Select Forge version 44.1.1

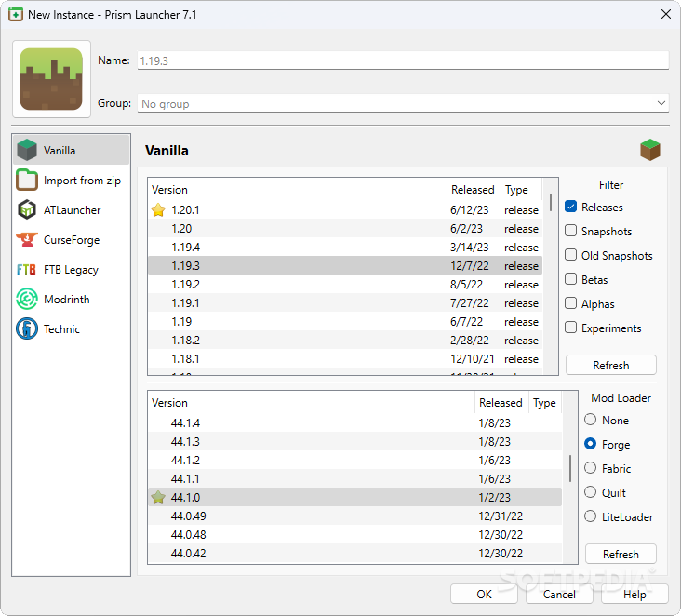[x=354, y=478]
